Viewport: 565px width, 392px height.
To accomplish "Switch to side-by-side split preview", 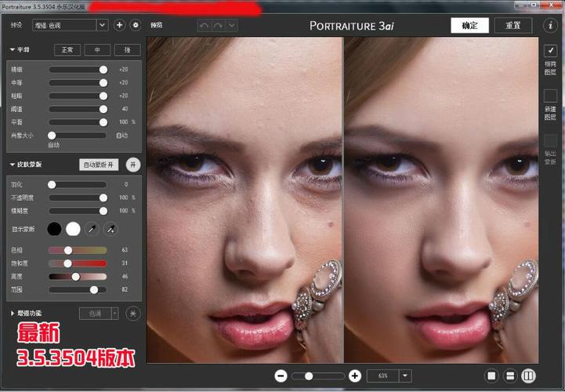I will pos(528,376).
